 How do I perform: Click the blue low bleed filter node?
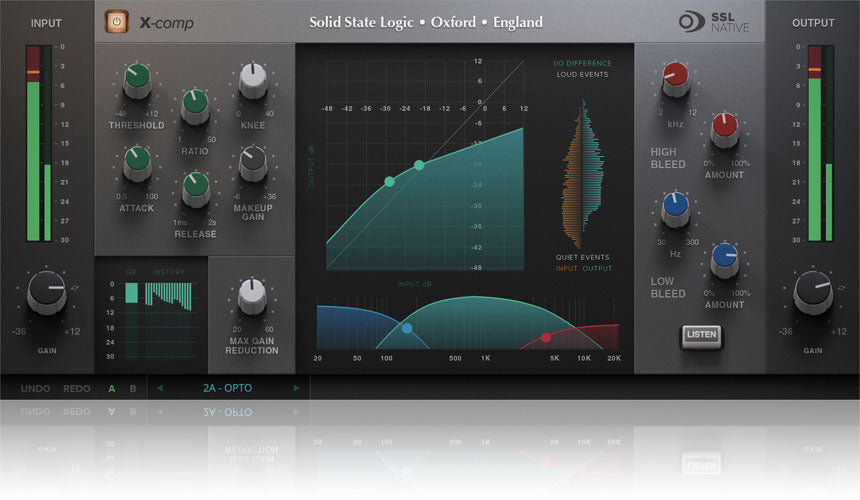point(407,328)
